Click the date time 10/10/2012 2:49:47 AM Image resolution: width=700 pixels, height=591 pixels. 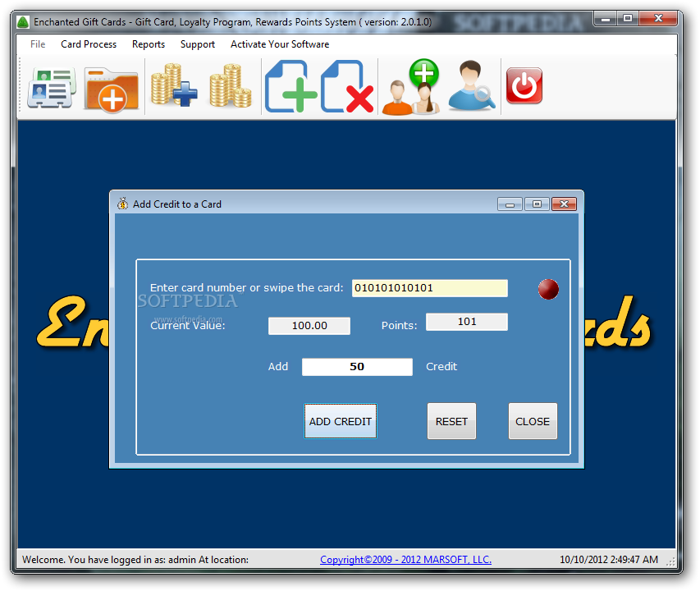tap(609, 560)
